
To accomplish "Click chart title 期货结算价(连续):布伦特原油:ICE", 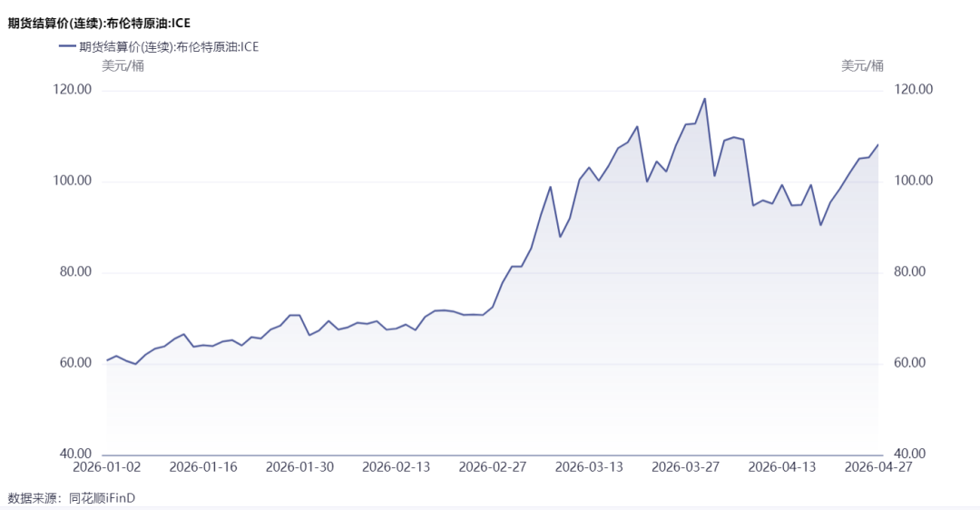I will pyautogui.click(x=99, y=23).
